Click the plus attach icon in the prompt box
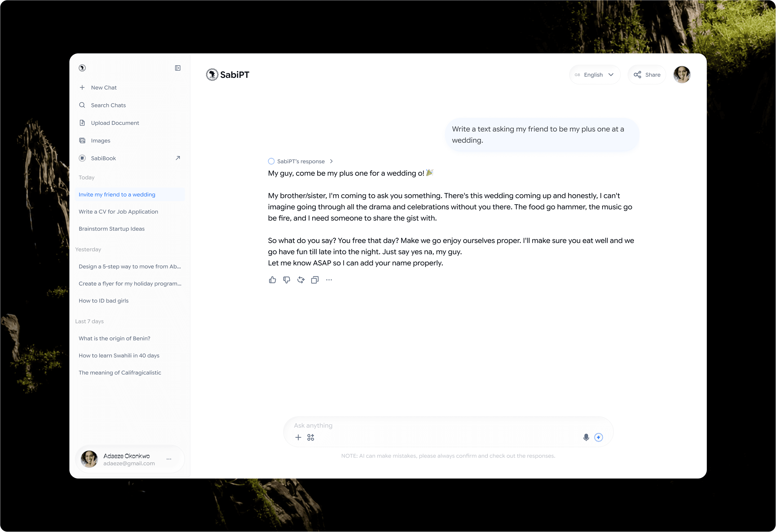Viewport: 776px width, 532px height. [298, 437]
